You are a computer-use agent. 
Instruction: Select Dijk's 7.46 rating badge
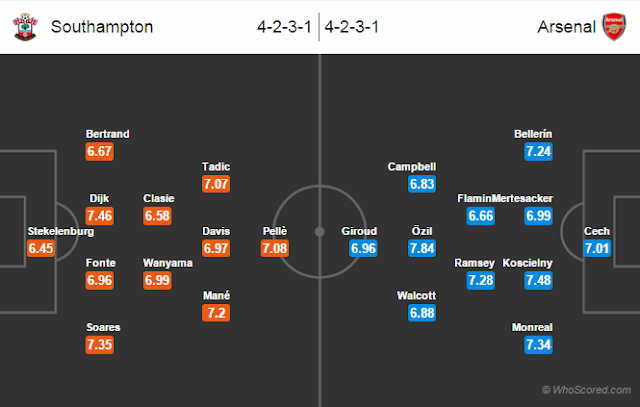[x=100, y=216]
